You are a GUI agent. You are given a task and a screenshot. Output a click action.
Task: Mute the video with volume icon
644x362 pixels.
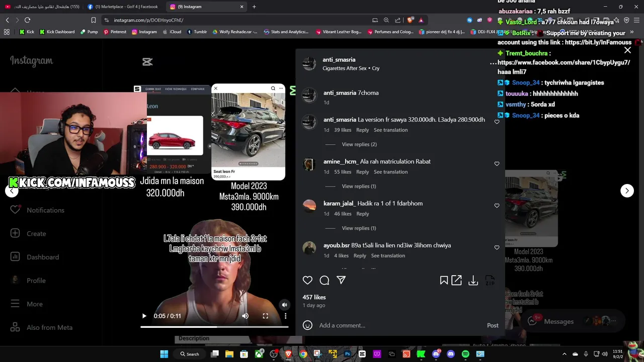[x=245, y=316]
